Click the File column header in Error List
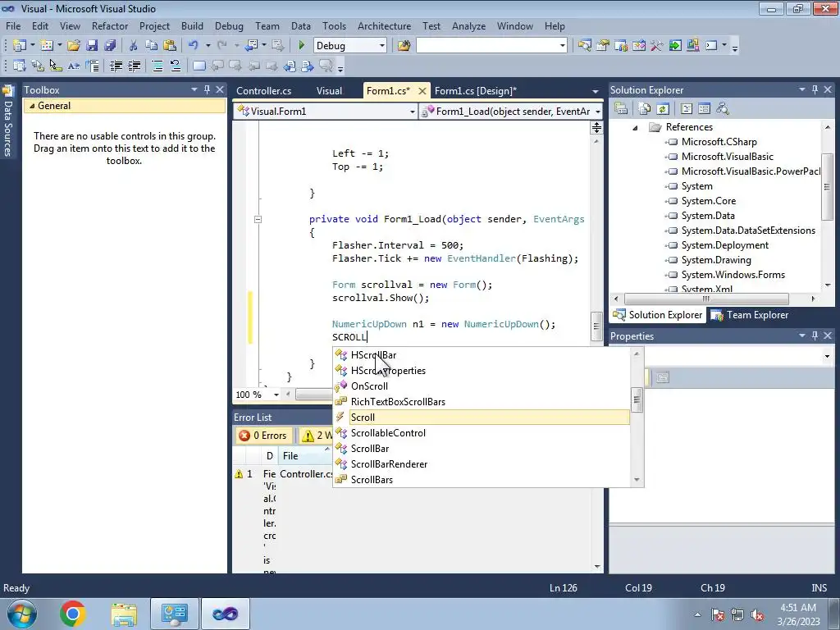The width and height of the screenshot is (840, 630). coord(304,456)
